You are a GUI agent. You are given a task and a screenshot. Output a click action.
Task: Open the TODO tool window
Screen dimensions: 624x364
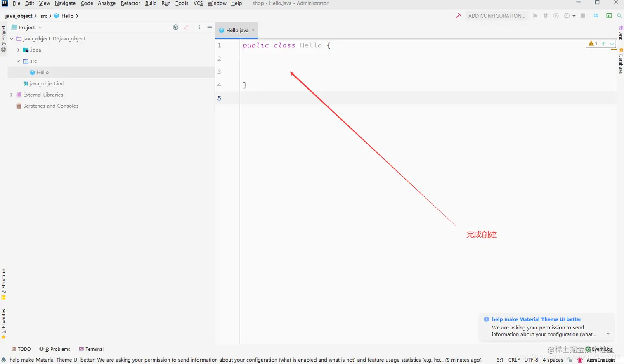click(x=21, y=349)
